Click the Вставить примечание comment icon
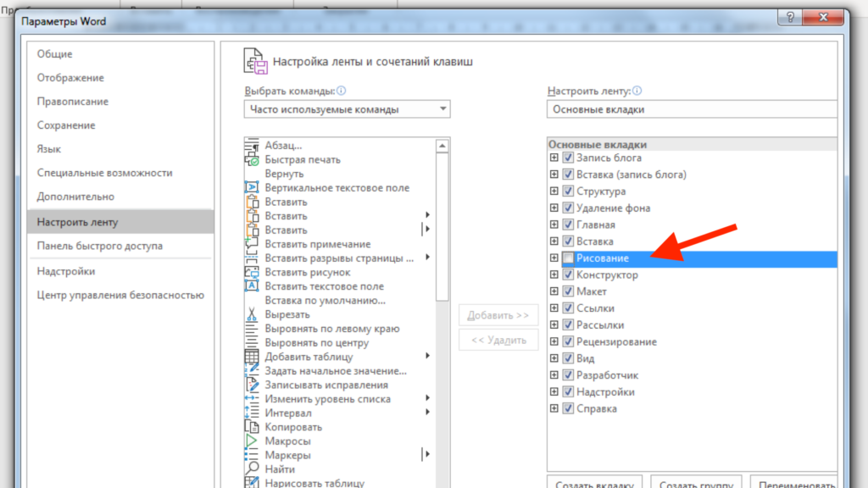The height and width of the screenshot is (488, 868). pyautogui.click(x=252, y=244)
